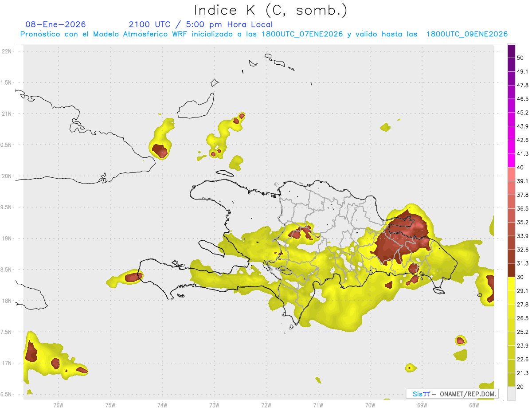Click the dark brown swatch between 30 and 31.3
Screen dimensions: 532x411
(511, 270)
